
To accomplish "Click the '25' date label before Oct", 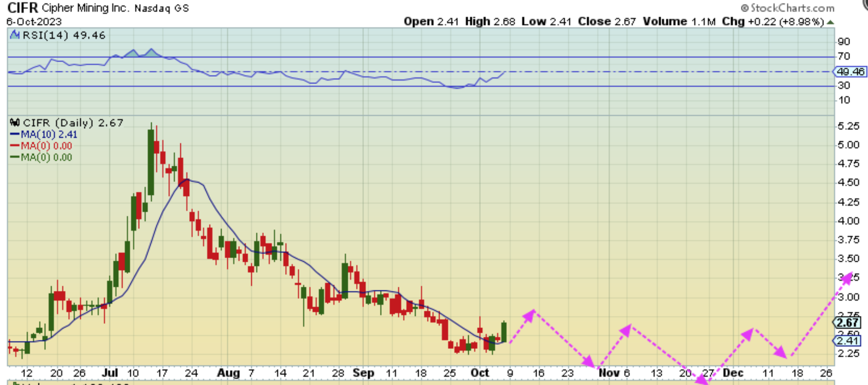I will (x=449, y=373).
